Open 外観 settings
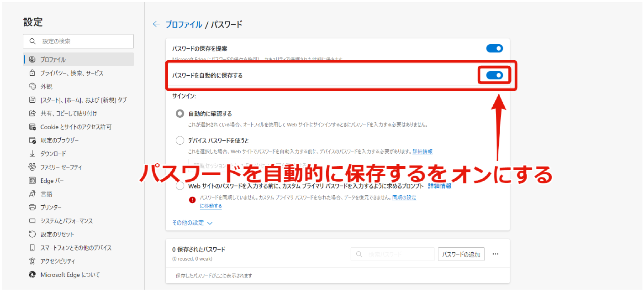The height and width of the screenshot is (292, 644). (x=78, y=86)
